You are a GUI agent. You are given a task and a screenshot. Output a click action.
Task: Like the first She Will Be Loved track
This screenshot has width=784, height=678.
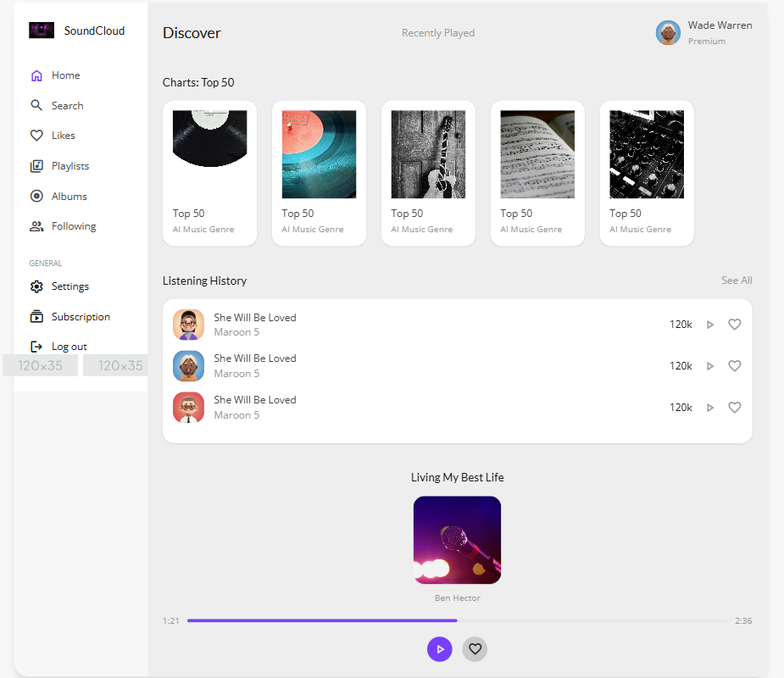point(735,325)
